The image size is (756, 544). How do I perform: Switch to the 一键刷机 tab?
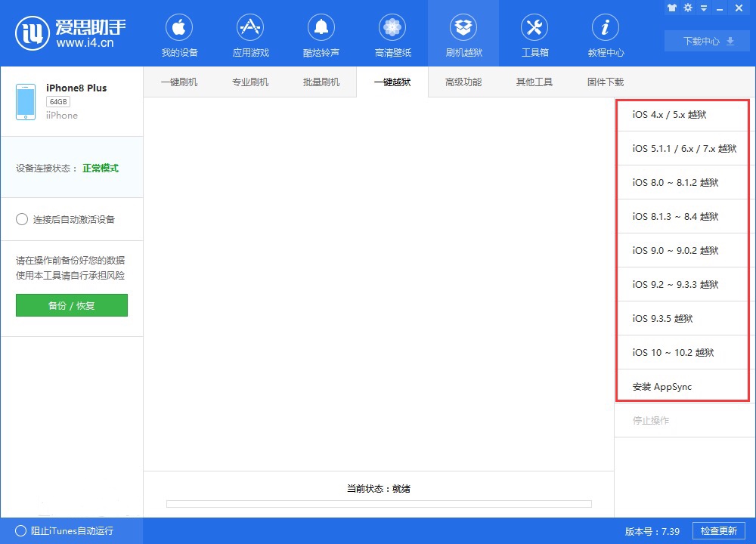click(x=179, y=82)
